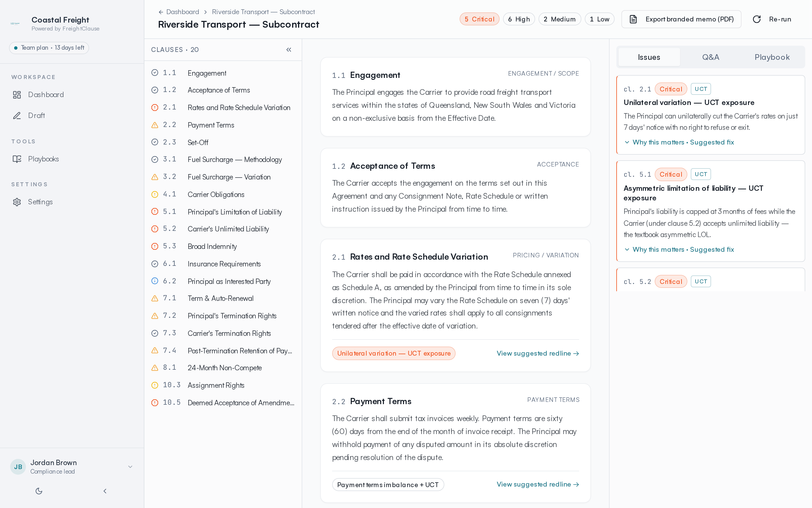
Task: View suggested redline for clause 2.1
Action: pyautogui.click(x=538, y=353)
